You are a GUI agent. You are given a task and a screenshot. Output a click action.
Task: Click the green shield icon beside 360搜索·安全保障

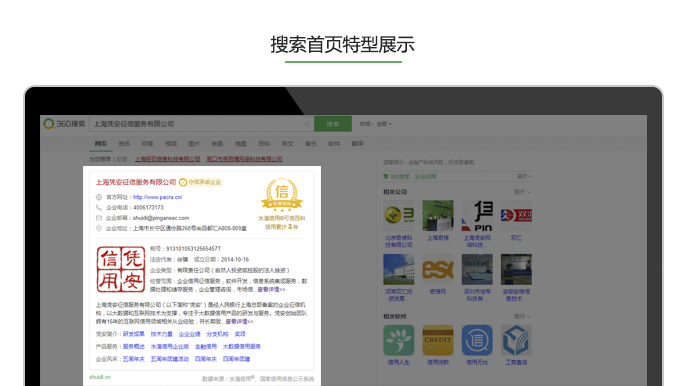[385, 176]
